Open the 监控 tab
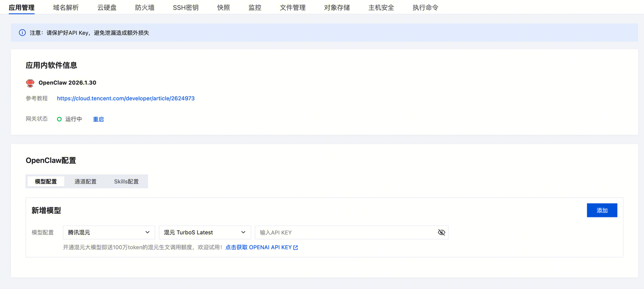Image resolution: width=644 pixels, height=289 pixels. tap(255, 8)
